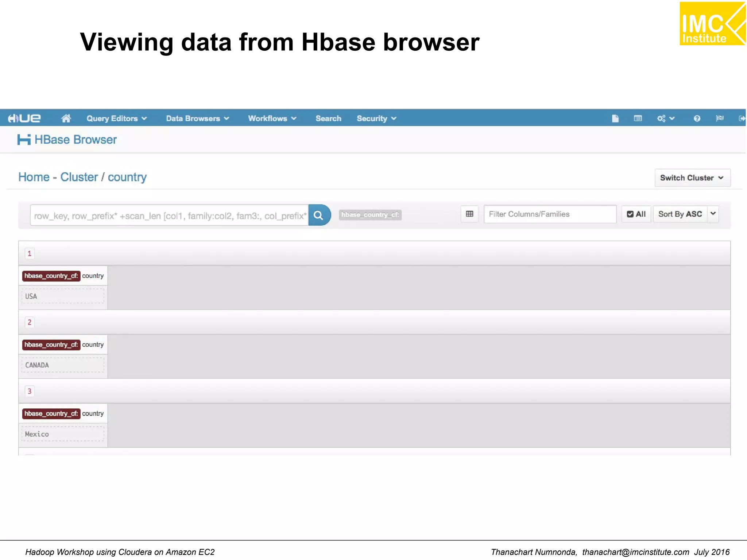Open Search in navbar

pyautogui.click(x=328, y=118)
